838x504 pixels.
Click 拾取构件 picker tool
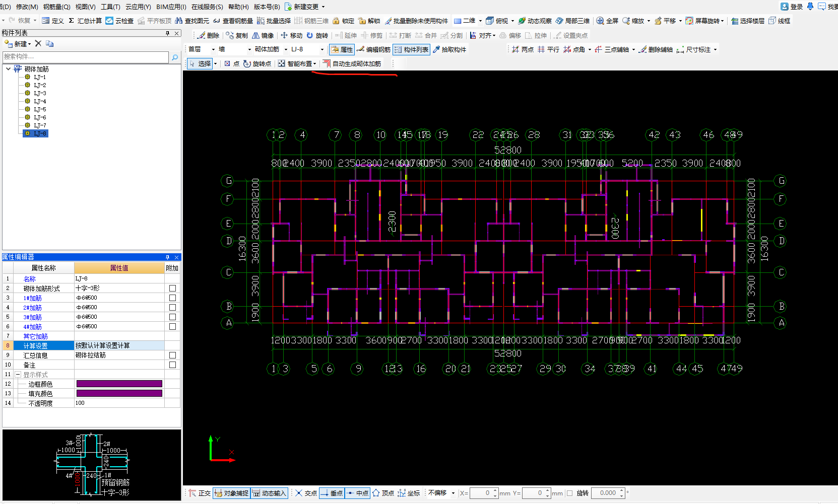coord(449,49)
